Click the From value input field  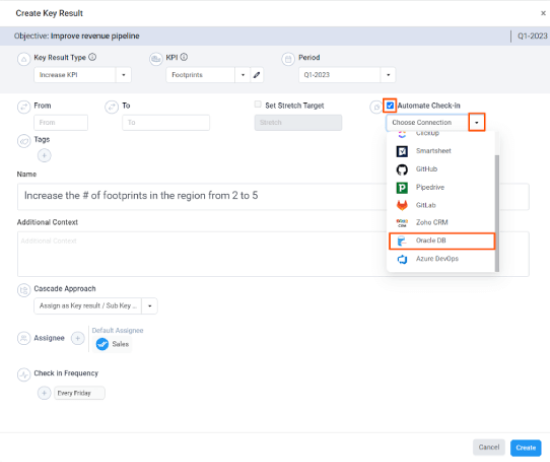point(61,122)
